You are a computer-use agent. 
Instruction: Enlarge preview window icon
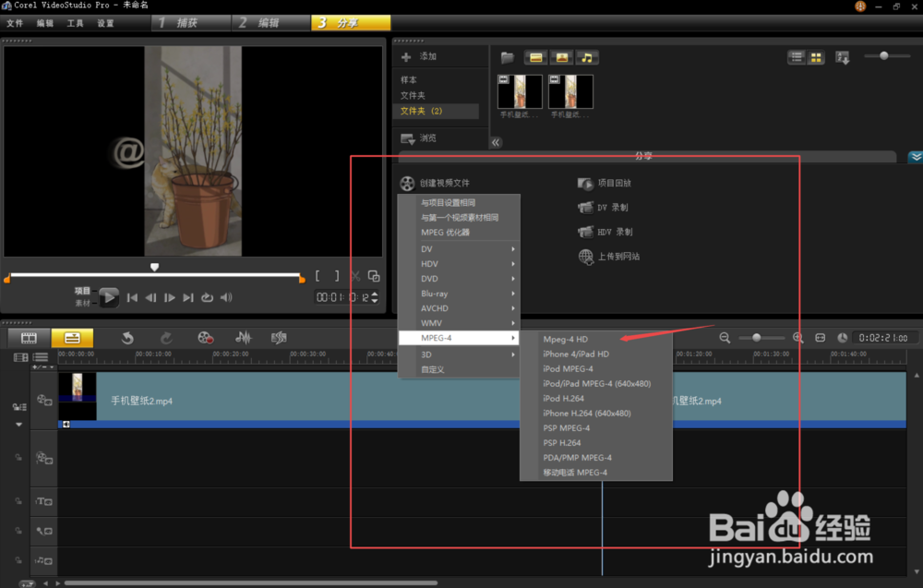tap(374, 275)
